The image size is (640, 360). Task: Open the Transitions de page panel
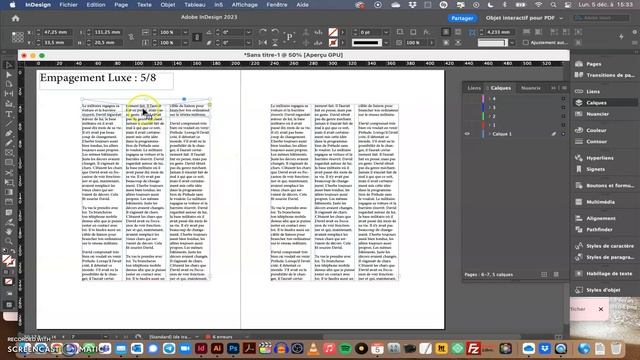(605, 75)
